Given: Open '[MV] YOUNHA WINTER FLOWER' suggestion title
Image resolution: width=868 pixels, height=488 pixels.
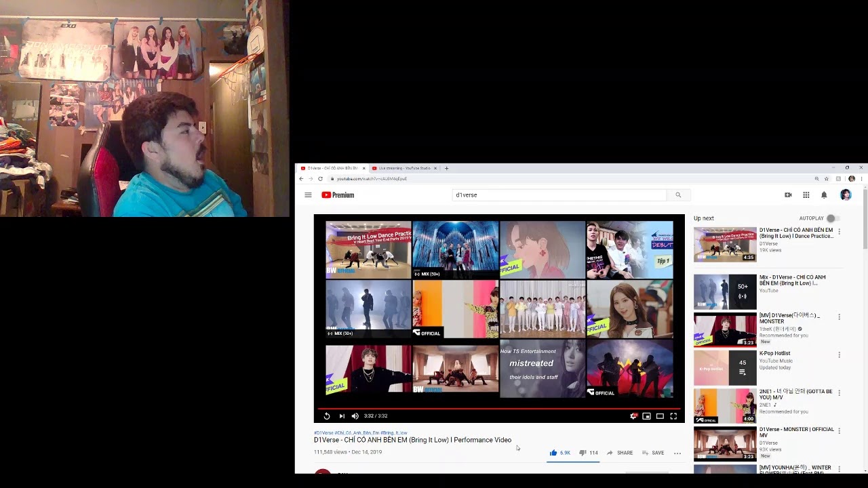Looking at the screenshot, I should [795, 469].
